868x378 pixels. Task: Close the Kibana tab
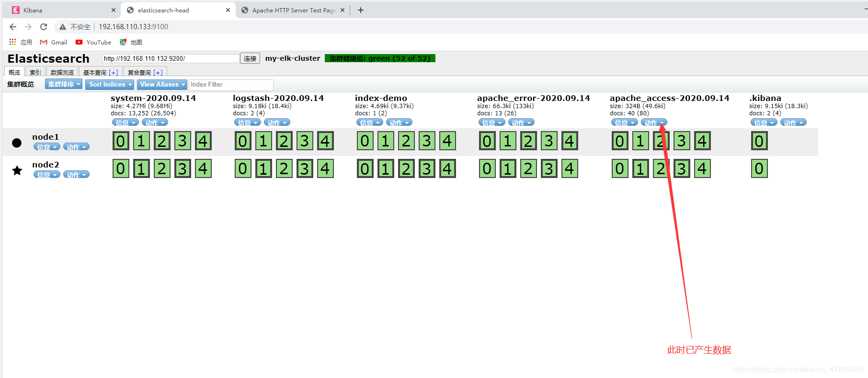[x=114, y=10]
